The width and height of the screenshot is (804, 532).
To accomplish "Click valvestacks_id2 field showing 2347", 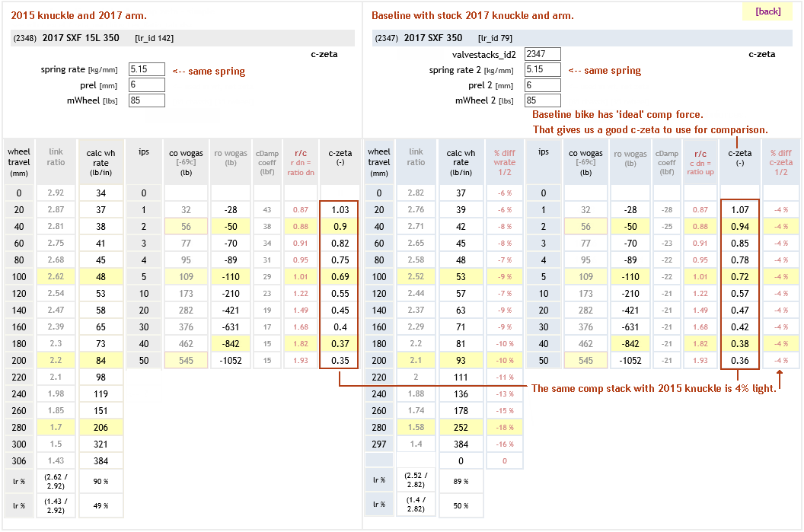I will point(543,54).
